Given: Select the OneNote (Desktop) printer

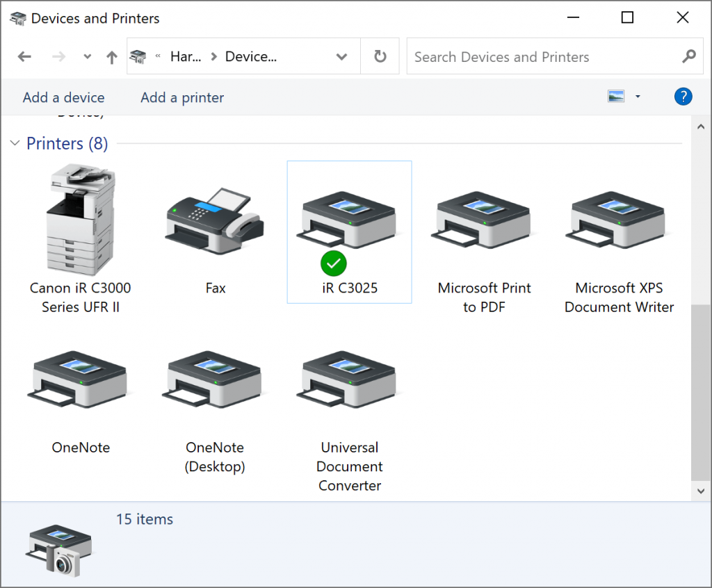Looking at the screenshot, I should click(215, 411).
